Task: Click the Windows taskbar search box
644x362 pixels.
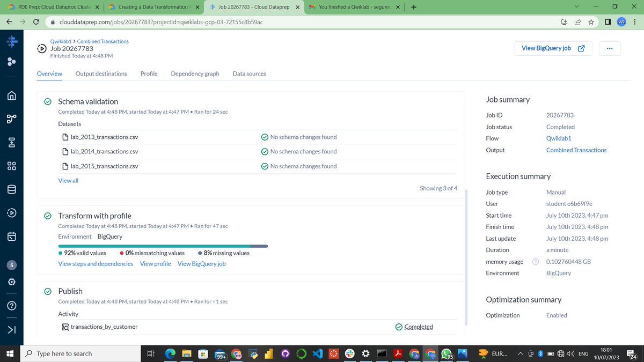Action: coord(79,353)
